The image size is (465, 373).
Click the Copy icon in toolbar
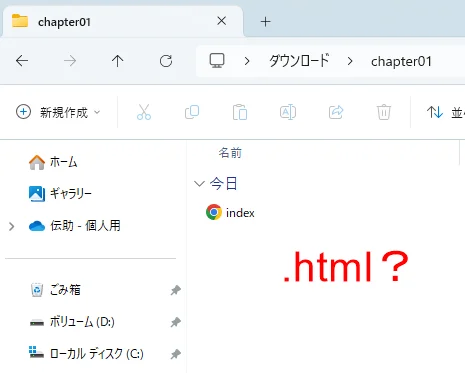[192, 112]
